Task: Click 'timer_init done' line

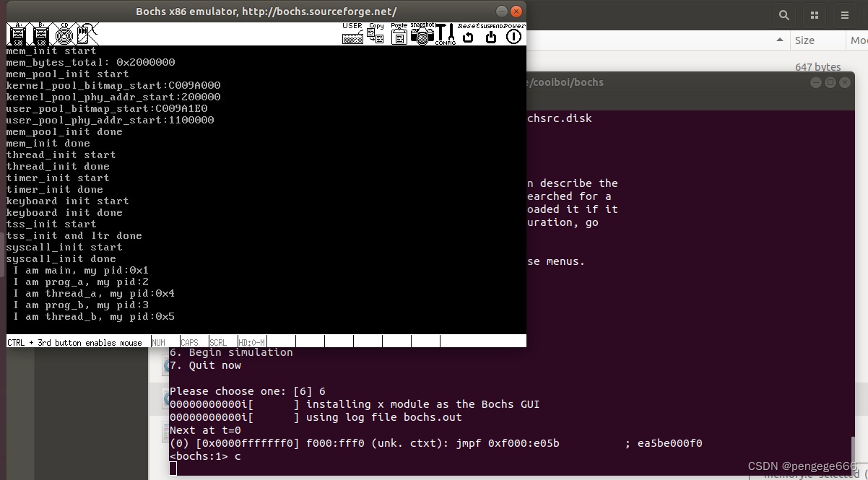Action: click(55, 190)
